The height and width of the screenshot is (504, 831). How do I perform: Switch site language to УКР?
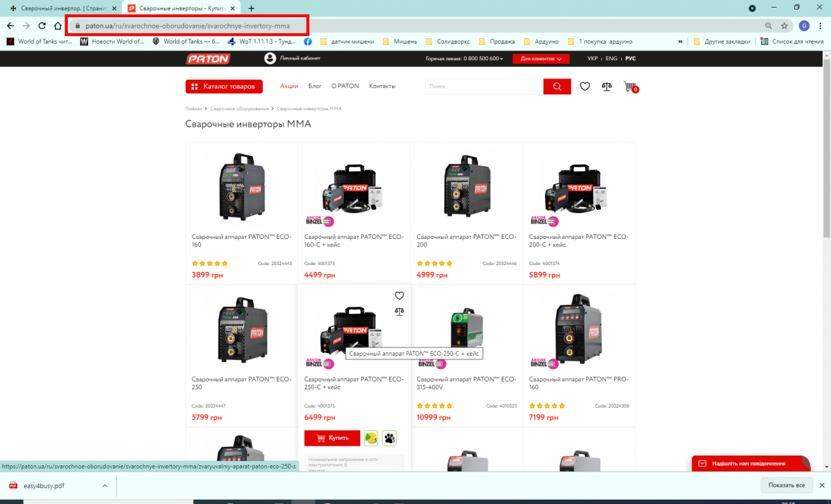pyautogui.click(x=592, y=59)
